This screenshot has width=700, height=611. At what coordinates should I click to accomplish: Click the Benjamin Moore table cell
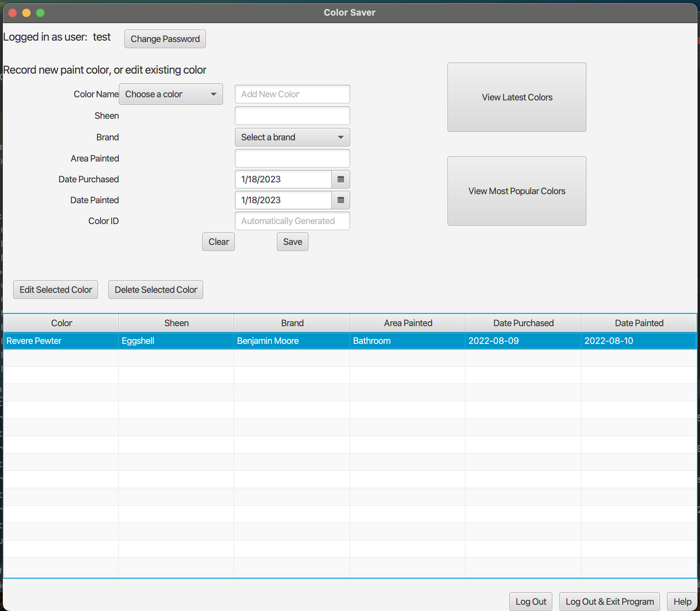tap(292, 341)
